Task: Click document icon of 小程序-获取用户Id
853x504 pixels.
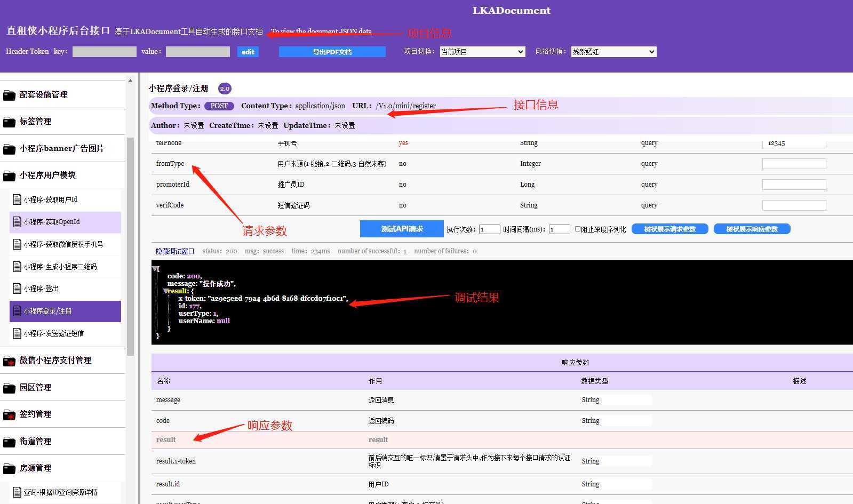Action: coord(17,199)
